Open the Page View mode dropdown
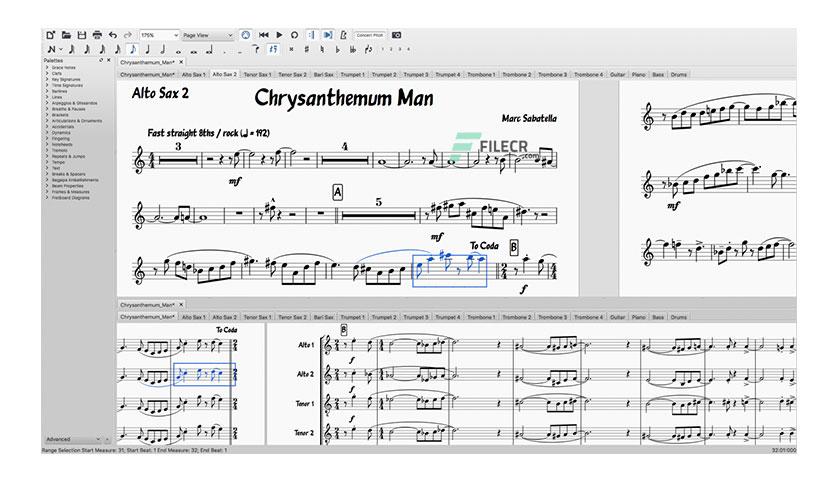This screenshot has width=836, height=484. pyautogui.click(x=207, y=35)
